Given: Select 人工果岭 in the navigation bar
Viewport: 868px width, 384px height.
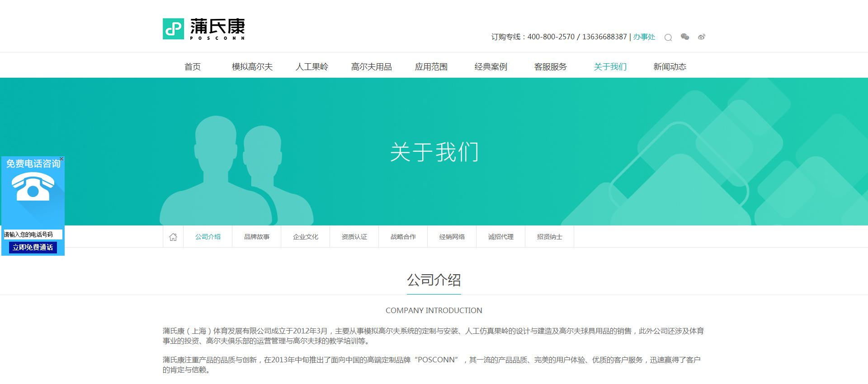Looking at the screenshot, I should click(312, 67).
